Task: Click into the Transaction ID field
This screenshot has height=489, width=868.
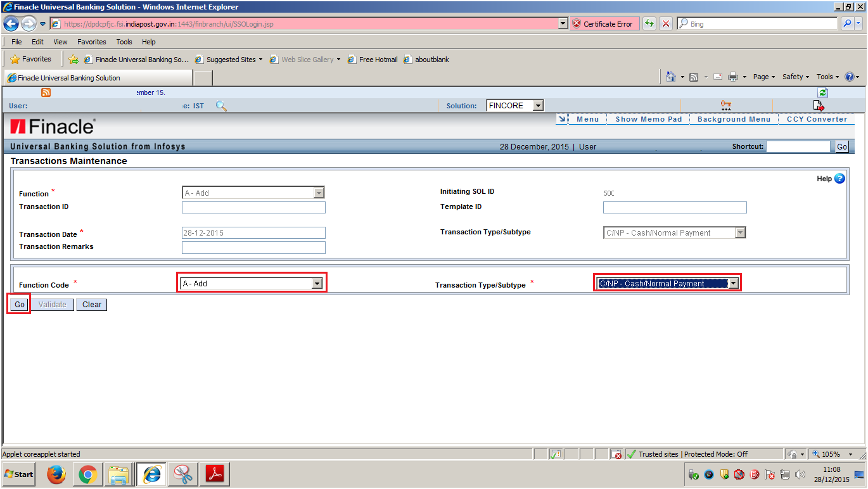Action: tap(253, 208)
